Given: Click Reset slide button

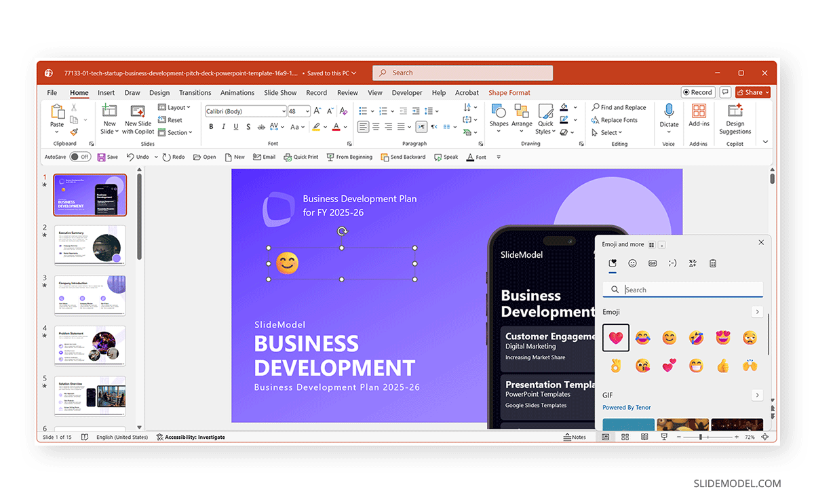Looking at the screenshot, I should point(170,120).
